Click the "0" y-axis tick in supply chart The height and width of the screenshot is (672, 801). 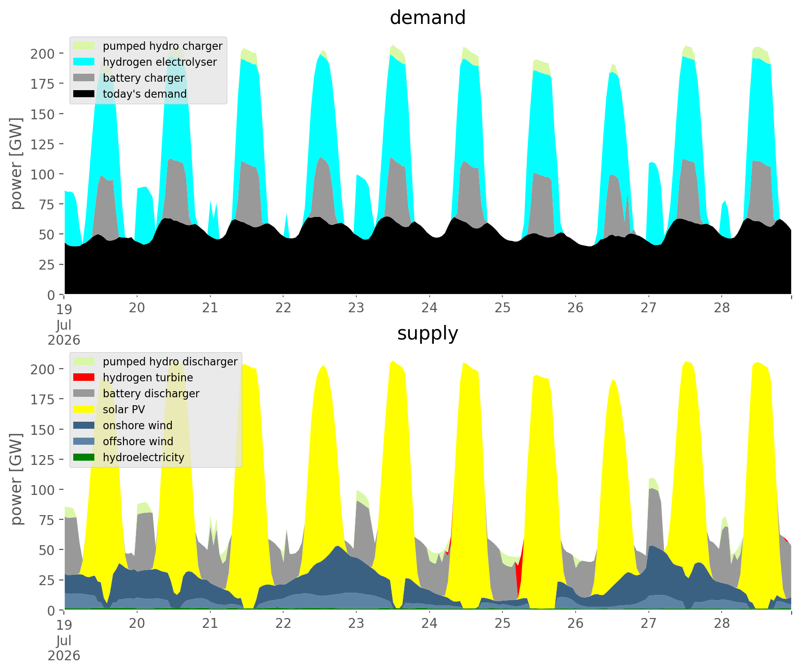click(x=51, y=610)
